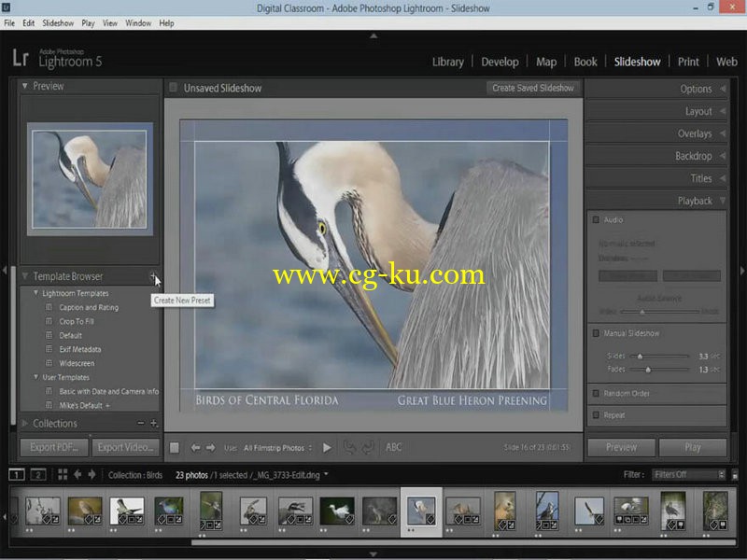Viewport: 747px width, 560px height.
Task: Expand the Collections panel
Action: pos(25,423)
